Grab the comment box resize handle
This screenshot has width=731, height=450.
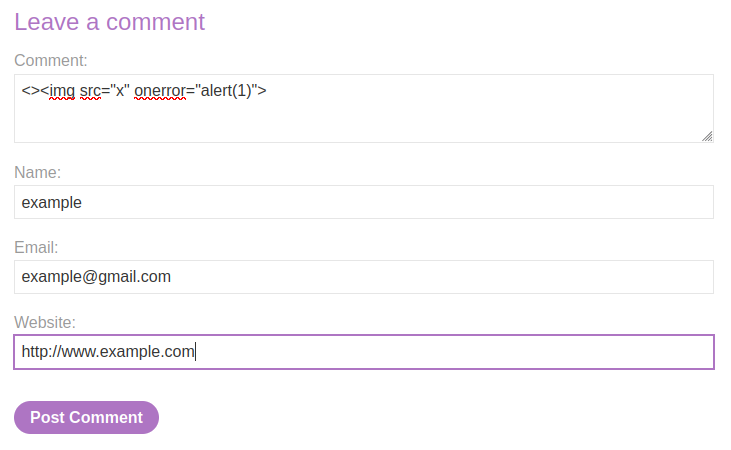click(707, 136)
